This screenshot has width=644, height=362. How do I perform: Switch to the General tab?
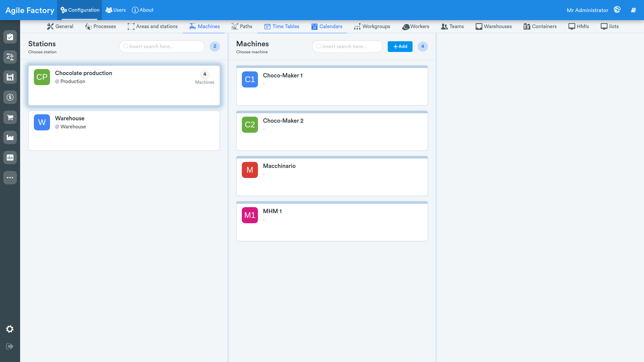[x=60, y=26]
